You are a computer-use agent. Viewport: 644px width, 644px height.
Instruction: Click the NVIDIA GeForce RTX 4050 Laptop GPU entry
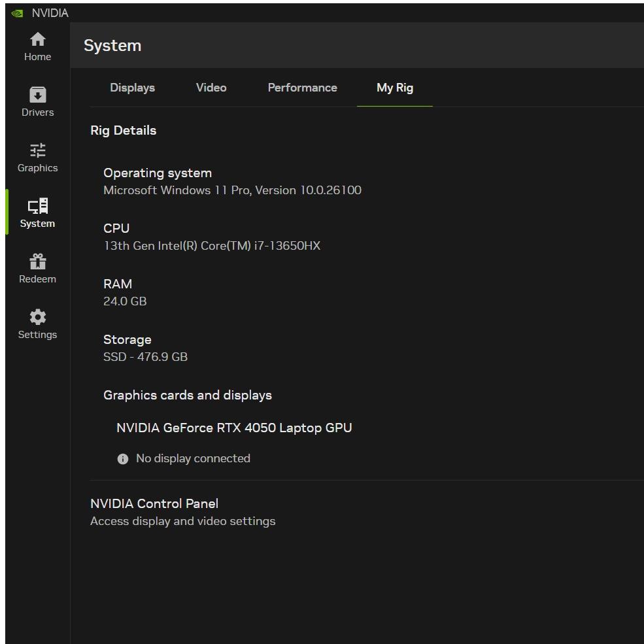coord(234,428)
